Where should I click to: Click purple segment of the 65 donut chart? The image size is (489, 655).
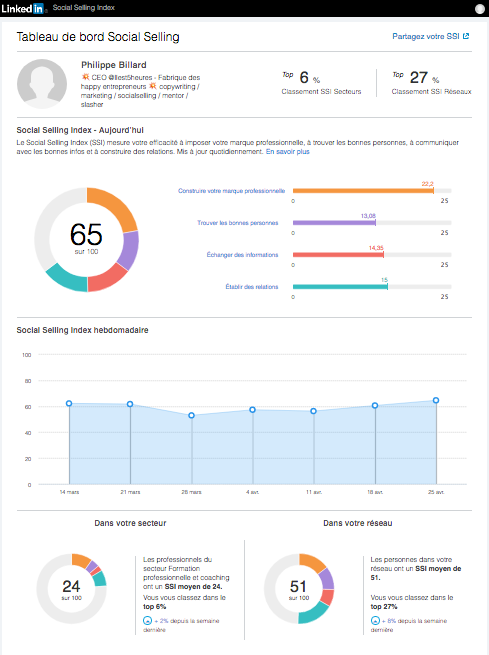point(129,251)
